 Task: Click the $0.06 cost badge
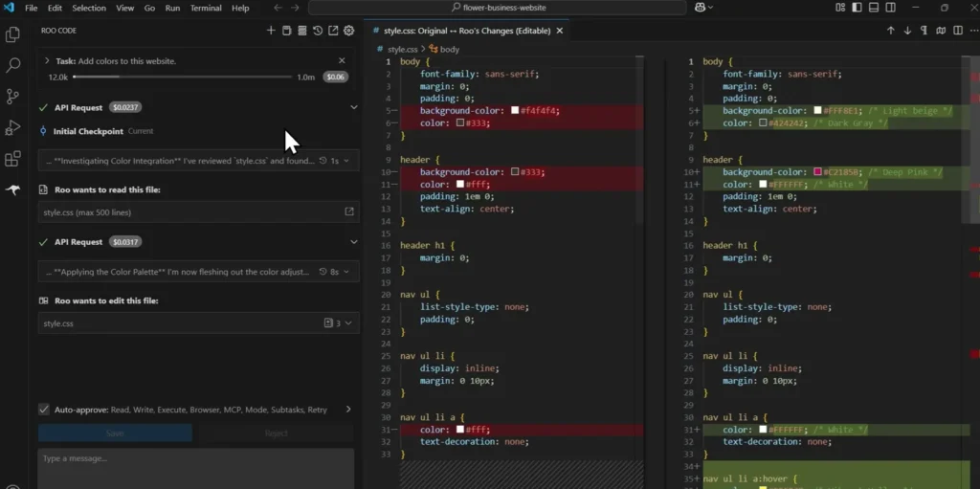(336, 77)
